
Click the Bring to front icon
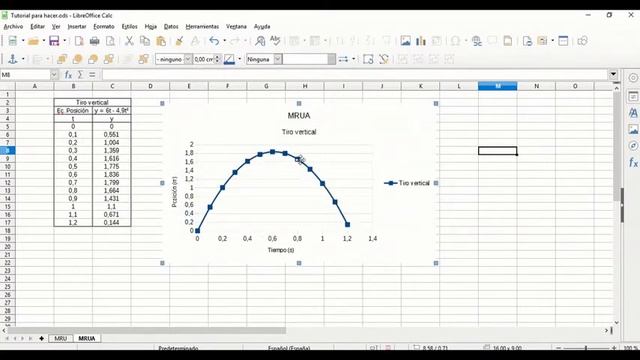coord(62,59)
